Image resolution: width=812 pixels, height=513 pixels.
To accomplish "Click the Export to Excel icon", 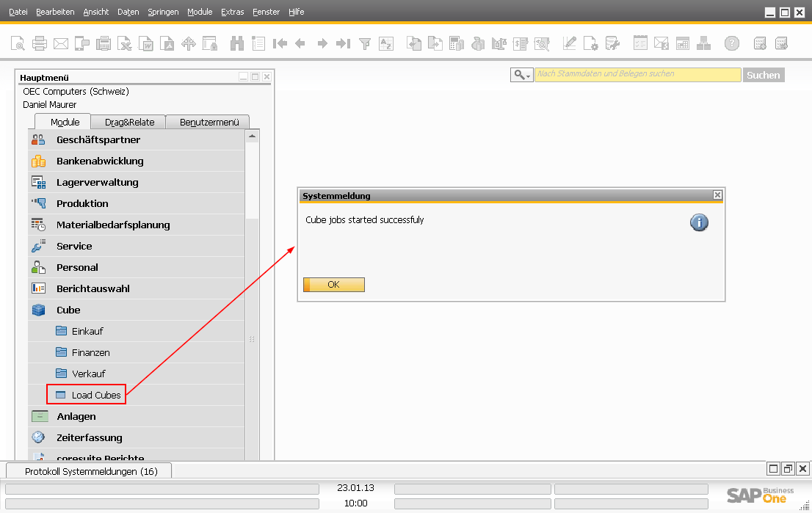I will [125, 43].
